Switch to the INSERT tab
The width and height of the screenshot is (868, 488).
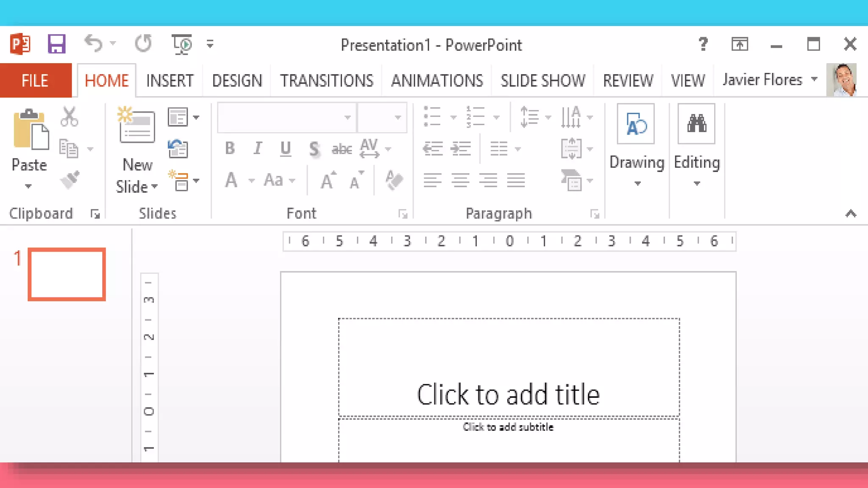point(170,80)
